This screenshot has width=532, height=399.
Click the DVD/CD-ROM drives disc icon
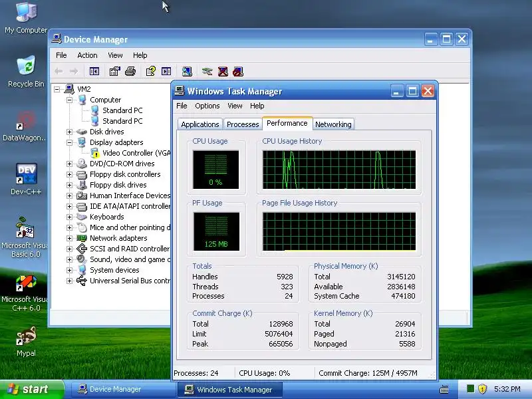click(x=81, y=164)
